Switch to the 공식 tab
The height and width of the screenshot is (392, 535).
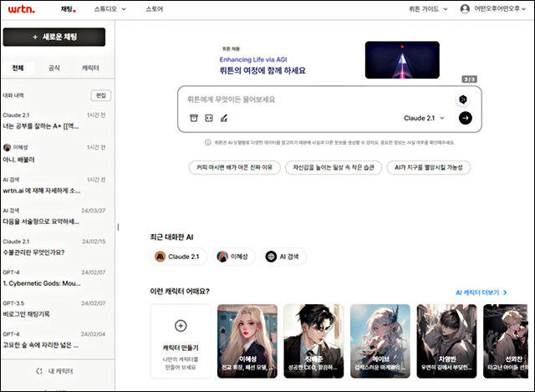click(x=53, y=68)
